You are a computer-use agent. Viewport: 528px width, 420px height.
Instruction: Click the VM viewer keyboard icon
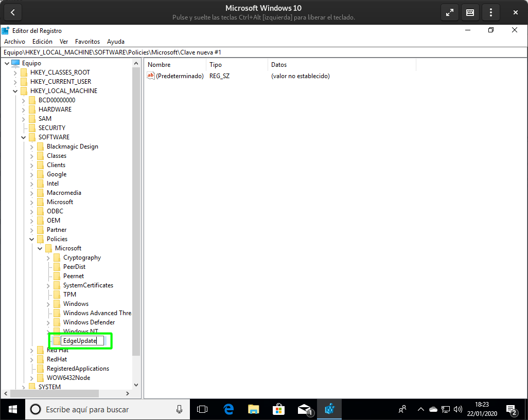pyautogui.click(x=470, y=13)
